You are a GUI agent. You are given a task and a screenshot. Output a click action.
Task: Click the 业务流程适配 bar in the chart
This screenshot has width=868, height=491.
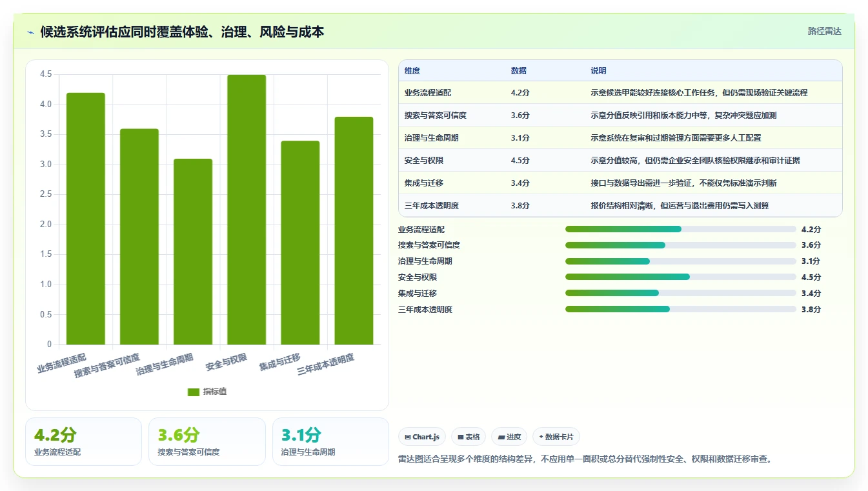coord(86,219)
